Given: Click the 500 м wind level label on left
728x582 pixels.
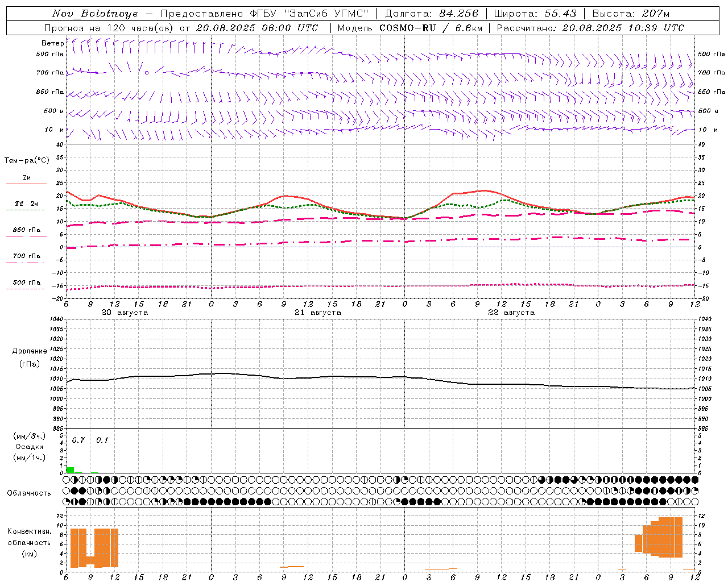Looking at the screenshot, I should pos(54,111).
